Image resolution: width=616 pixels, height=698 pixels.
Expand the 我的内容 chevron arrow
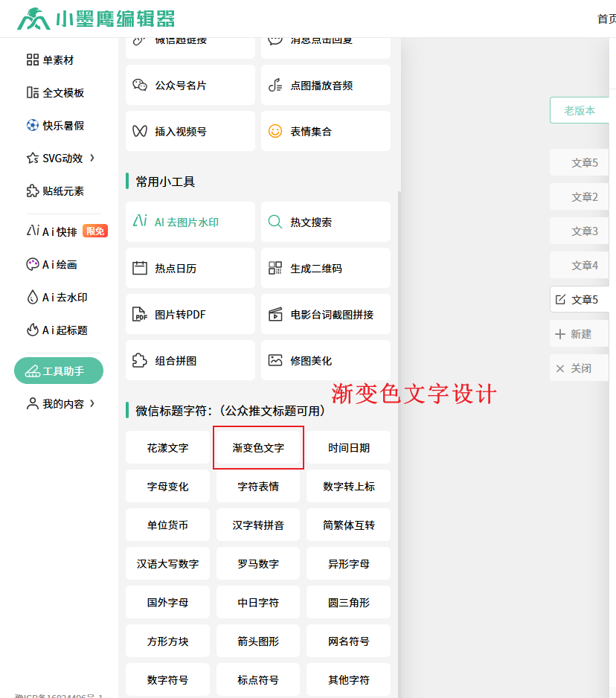[x=92, y=403]
